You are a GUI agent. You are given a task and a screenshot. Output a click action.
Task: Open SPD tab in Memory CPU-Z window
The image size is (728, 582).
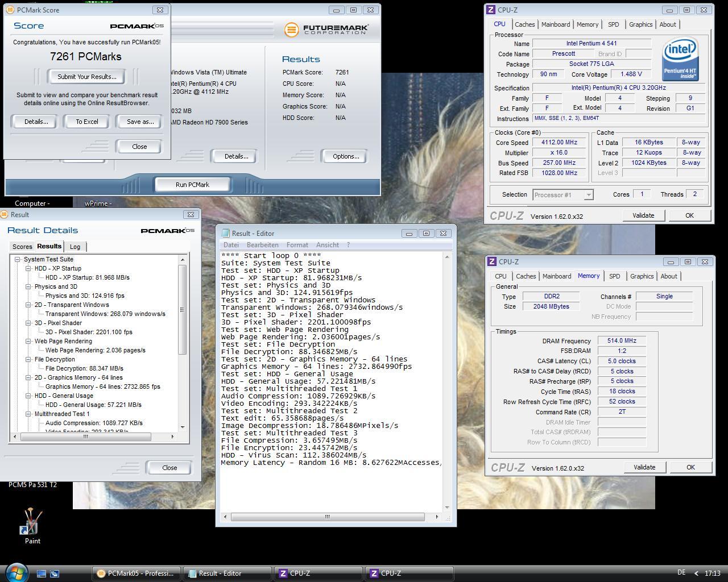click(614, 276)
